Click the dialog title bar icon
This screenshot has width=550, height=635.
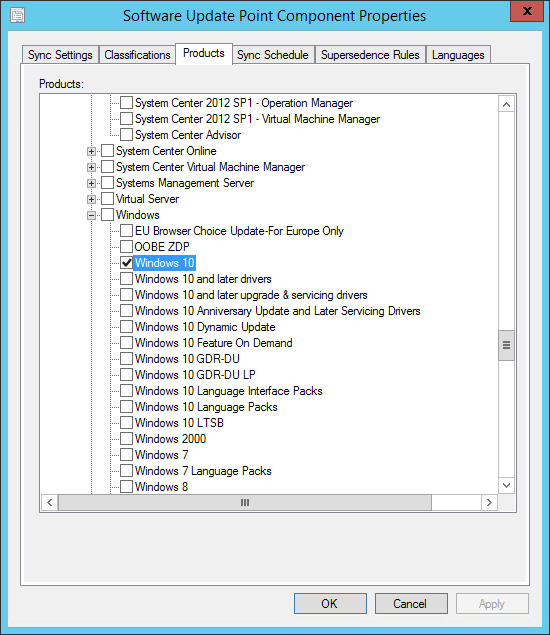click(17, 15)
